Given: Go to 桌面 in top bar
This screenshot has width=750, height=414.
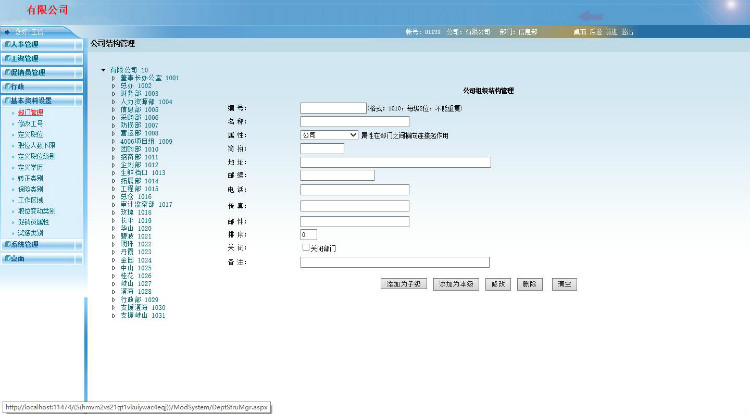Looking at the screenshot, I should [580, 32].
